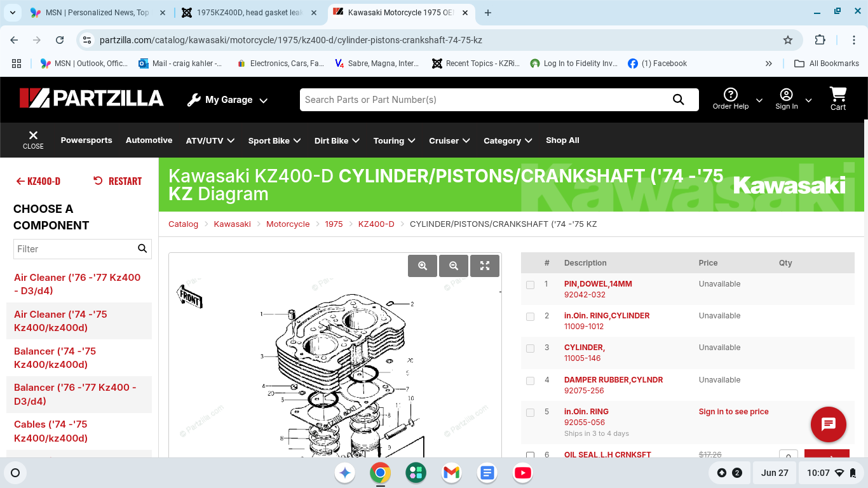Screen dimensions: 868x488
Task: Tick the DAMPER RUBBER,CYLNDR checkbox
Action: coord(530,381)
